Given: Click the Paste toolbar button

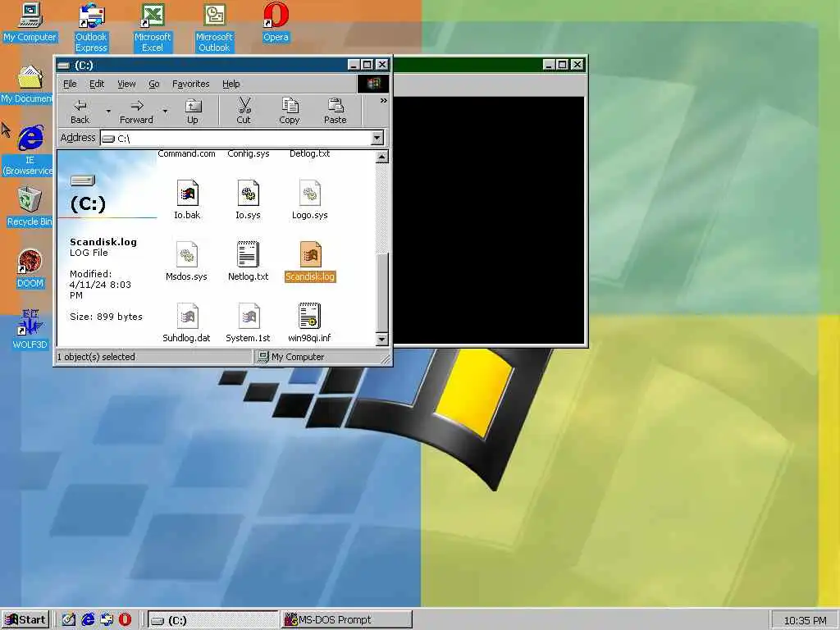Looking at the screenshot, I should coord(336,112).
